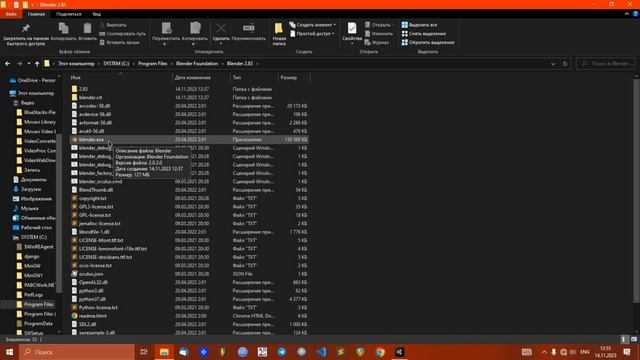This screenshot has height=360, width=640.
Task: Click the Вырезать cut button
Action: pyautogui.click(x=113, y=25)
